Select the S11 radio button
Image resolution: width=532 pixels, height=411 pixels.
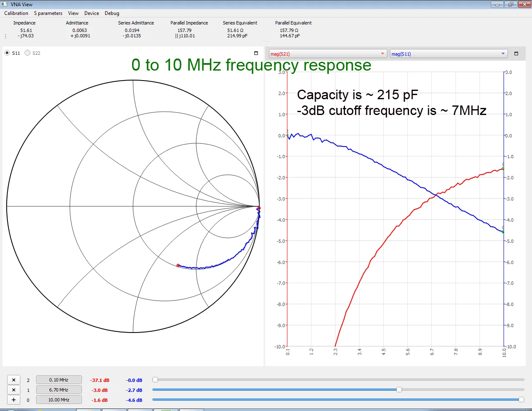point(7,53)
